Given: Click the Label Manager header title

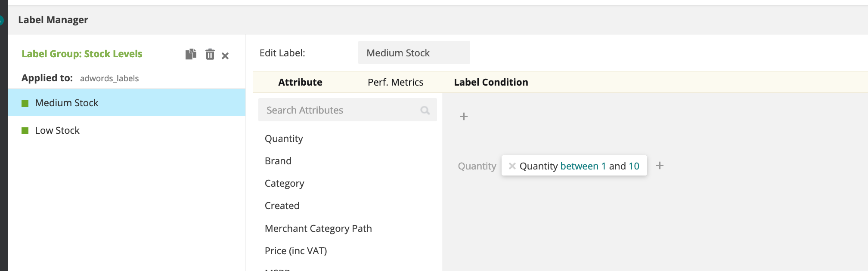Looking at the screenshot, I should [x=53, y=20].
